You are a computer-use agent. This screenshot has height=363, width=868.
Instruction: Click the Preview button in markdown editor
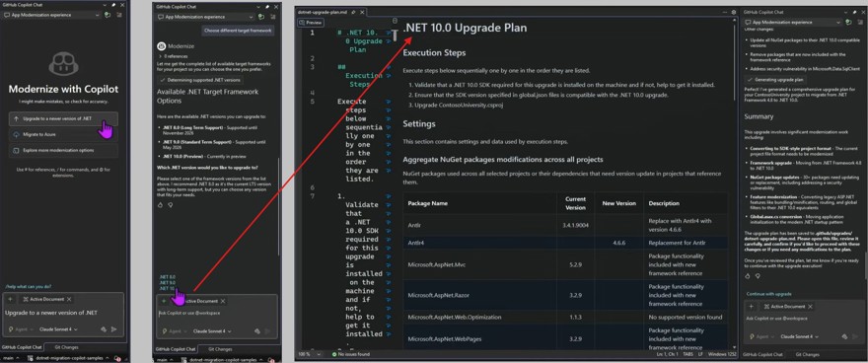310,23
